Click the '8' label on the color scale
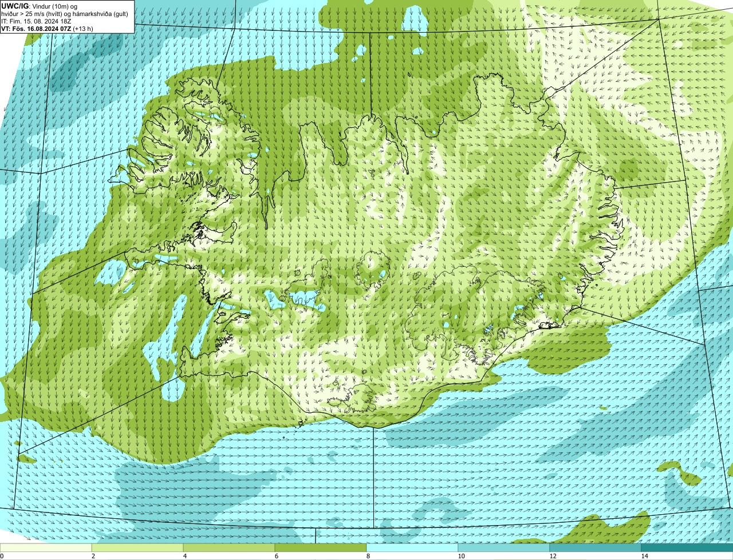This screenshot has height=560, width=733. tap(368, 556)
